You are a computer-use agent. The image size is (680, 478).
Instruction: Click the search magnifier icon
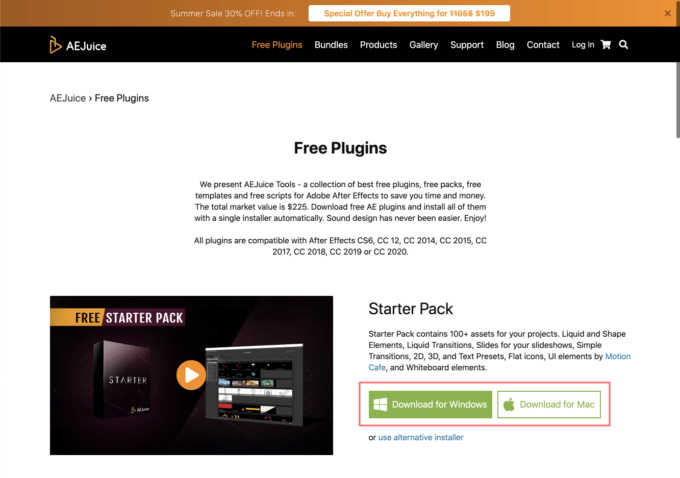[x=623, y=45]
